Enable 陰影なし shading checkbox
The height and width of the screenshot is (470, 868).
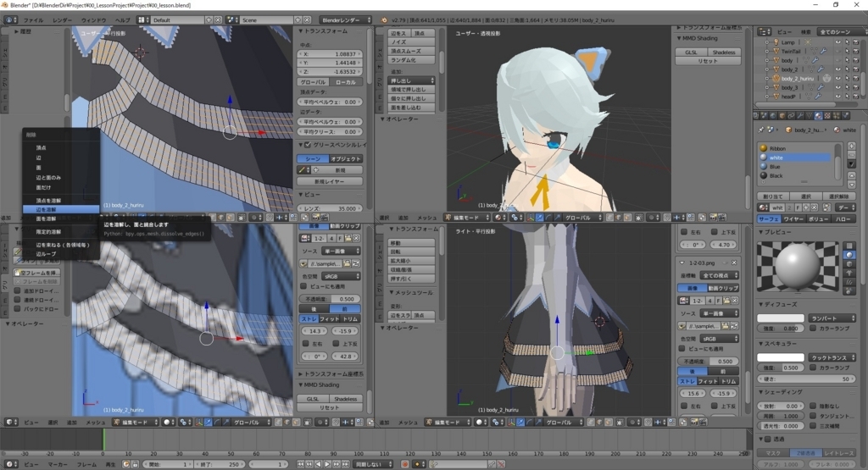pyautogui.click(x=813, y=406)
